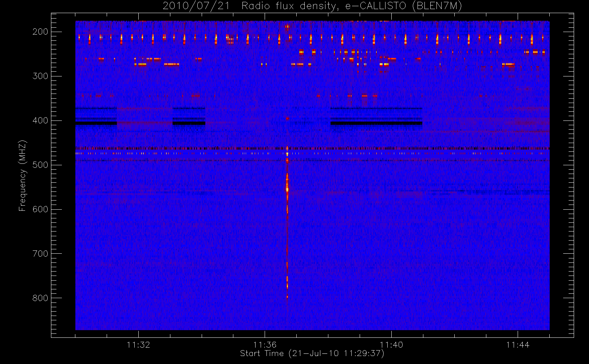This screenshot has height=364, width=589.
Task: Click the 600 frequency tick label
Action: click(40, 209)
